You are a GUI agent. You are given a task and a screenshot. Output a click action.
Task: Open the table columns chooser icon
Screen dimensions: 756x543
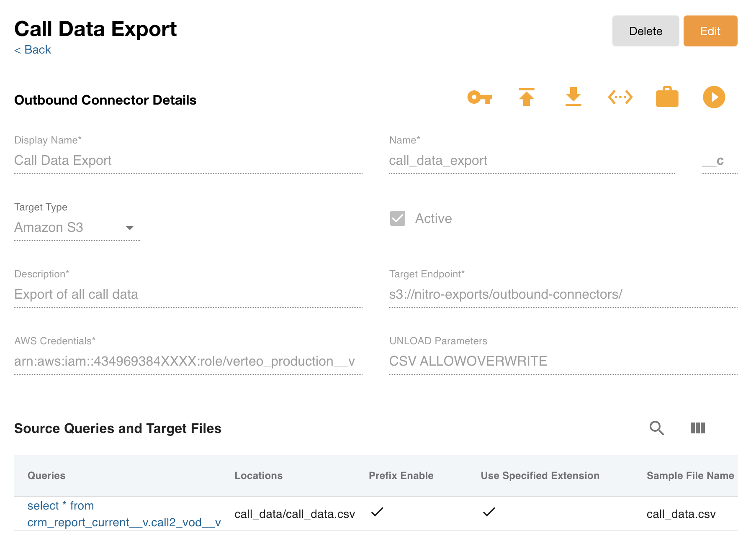click(697, 428)
